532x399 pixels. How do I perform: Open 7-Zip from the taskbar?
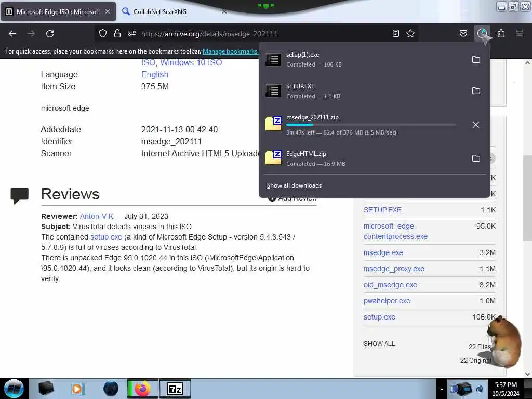coord(175,389)
